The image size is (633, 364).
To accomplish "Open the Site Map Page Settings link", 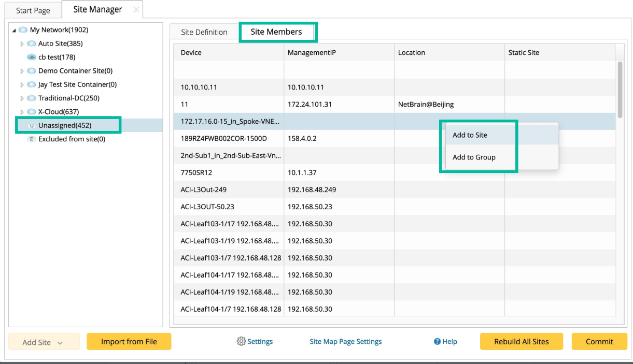I will [x=345, y=342].
